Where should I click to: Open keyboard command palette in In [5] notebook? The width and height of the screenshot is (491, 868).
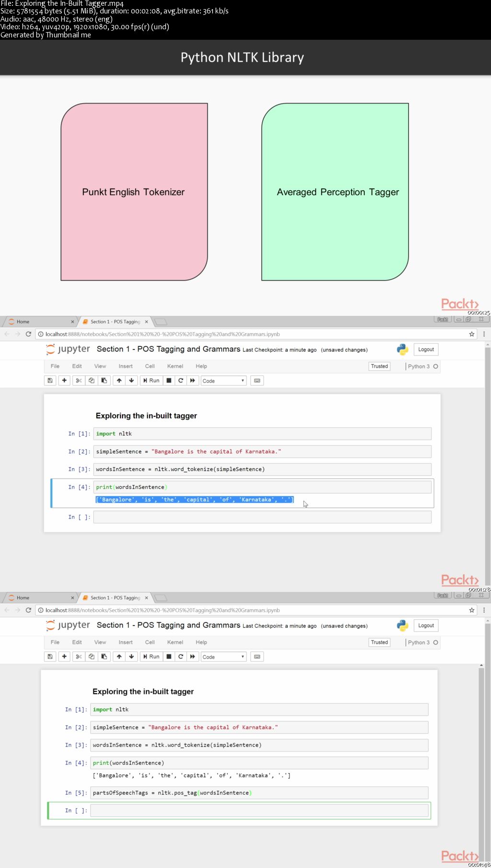pyautogui.click(x=257, y=657)
